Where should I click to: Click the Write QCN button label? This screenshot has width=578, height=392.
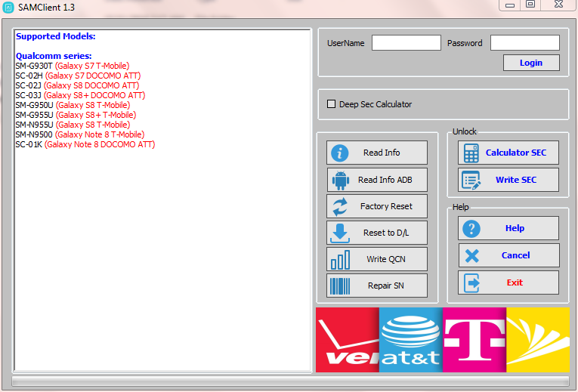click(386, 259)
